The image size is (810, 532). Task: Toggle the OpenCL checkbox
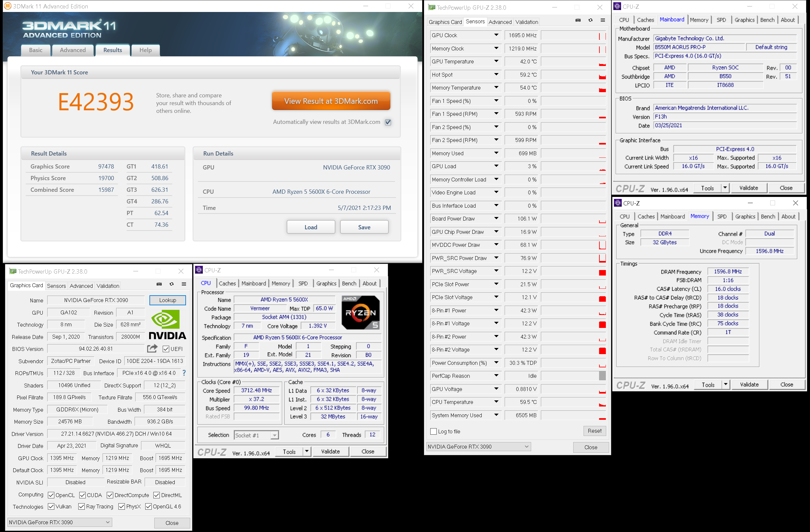51,495
